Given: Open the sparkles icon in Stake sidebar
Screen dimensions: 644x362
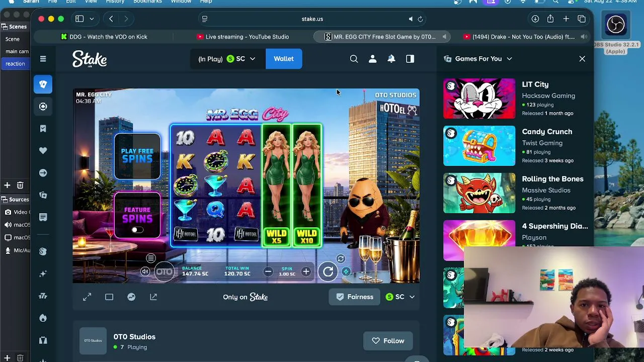Looking at the screenshot, I should click(x=43, y=274).
